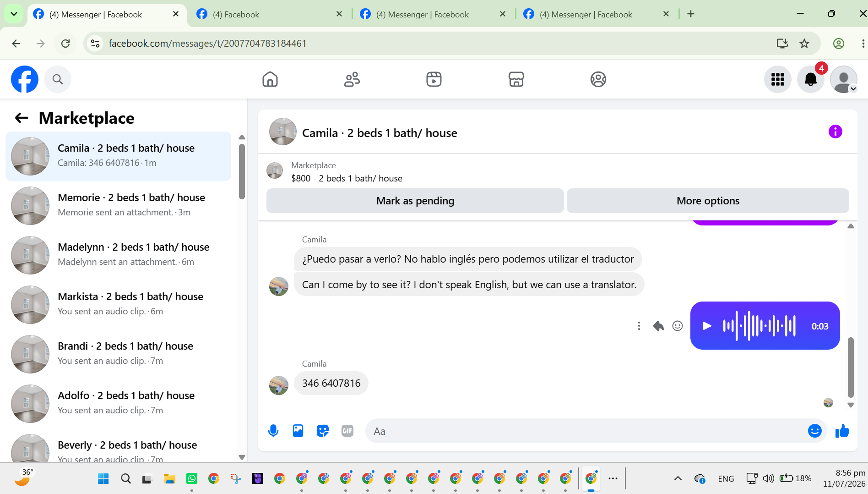
Task: Open the Groups icon in top navigation
Action: pyautogui.click(x=598, y=79)
